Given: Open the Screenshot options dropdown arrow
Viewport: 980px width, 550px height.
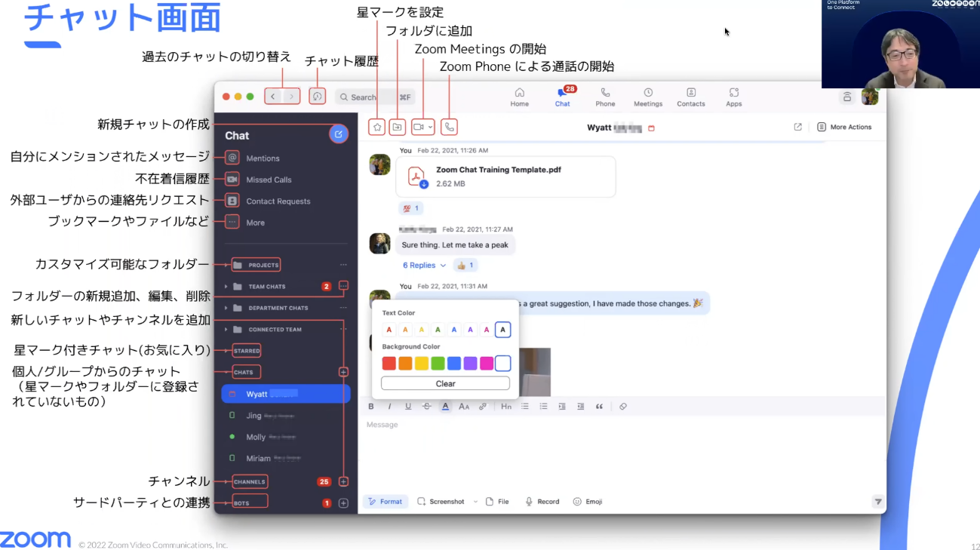Looking at the screenshot, I should click(475, 502).
